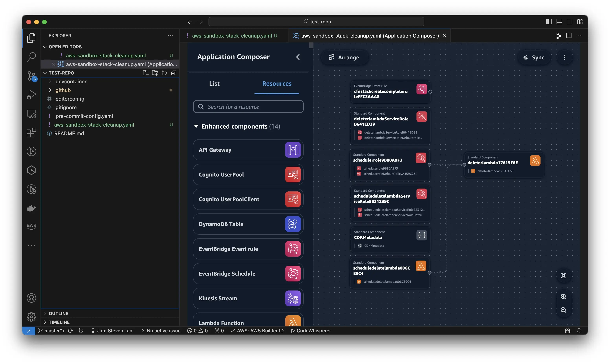Close Application Composer entry in Open Editors
This screenshot has height=364, width=610.
[x=53, y=64]
